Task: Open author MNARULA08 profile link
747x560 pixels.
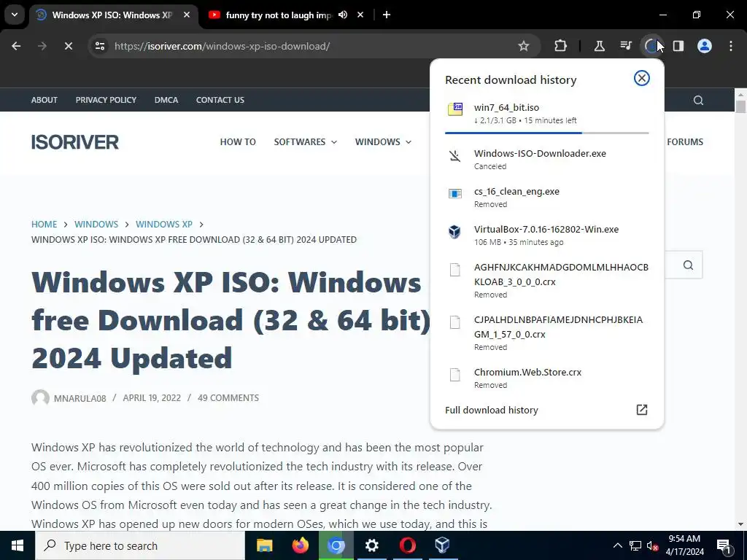Action: (80, 398)
